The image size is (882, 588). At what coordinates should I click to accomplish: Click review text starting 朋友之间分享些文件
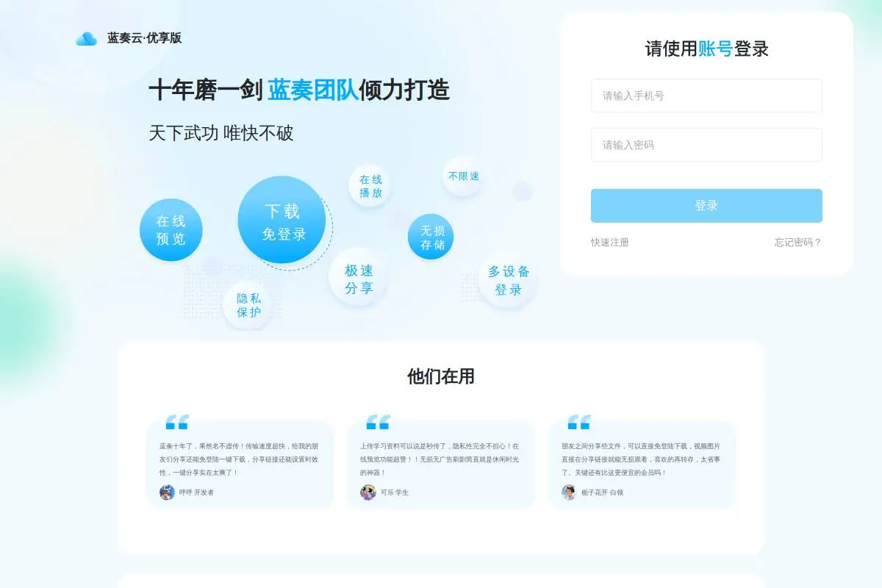(641, 459)
